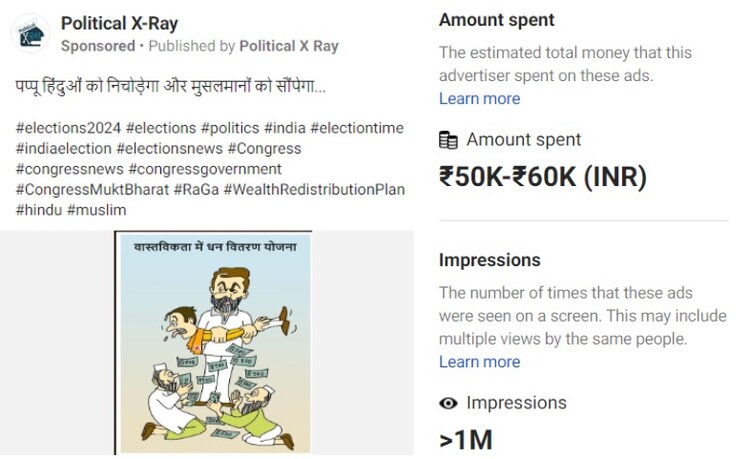Screen dimensions: 750x459
Task: Click Learn more under Impressions
Action: coord(479,361)
